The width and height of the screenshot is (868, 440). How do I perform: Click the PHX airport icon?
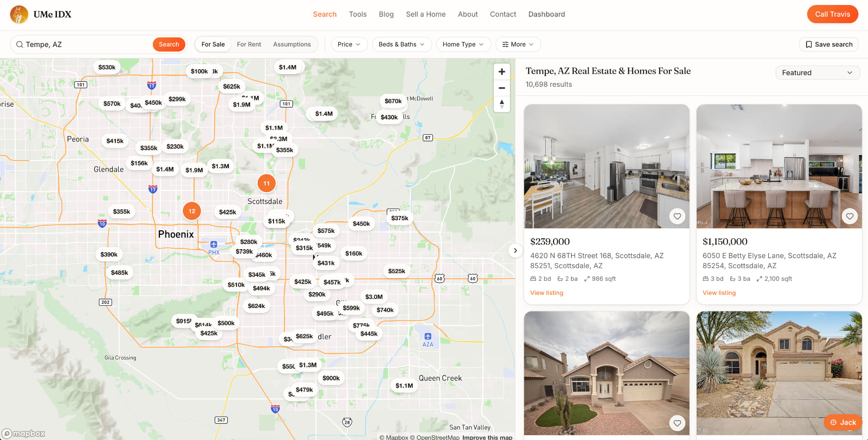coord(214,244)
